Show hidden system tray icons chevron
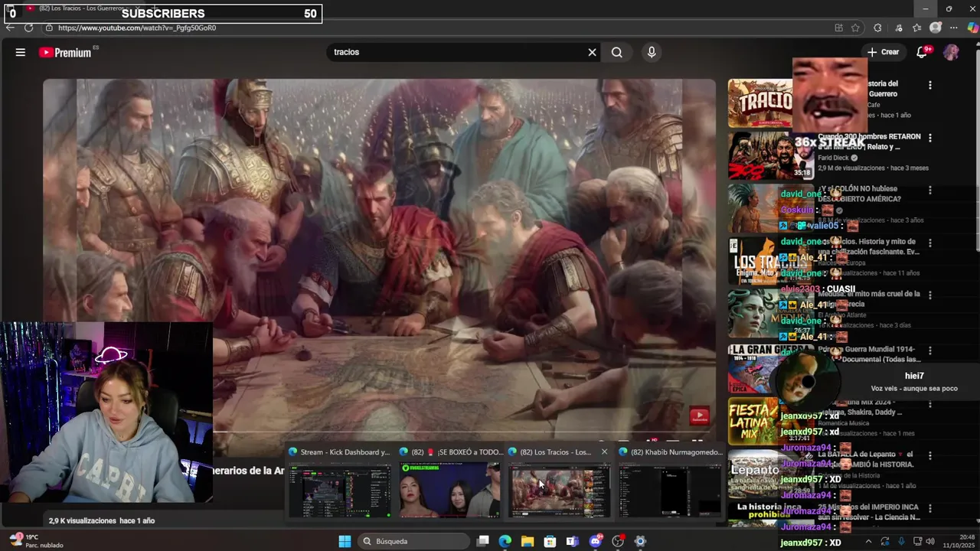 pos(868,541)
